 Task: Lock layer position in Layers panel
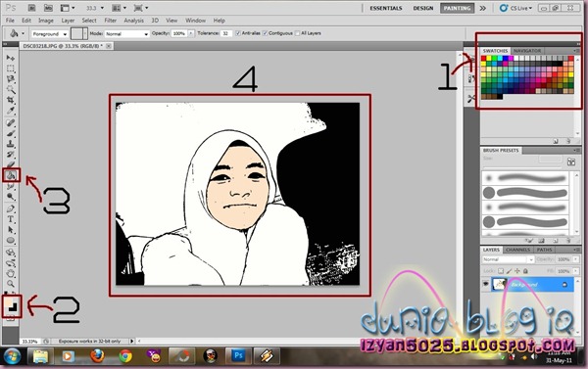517,270
